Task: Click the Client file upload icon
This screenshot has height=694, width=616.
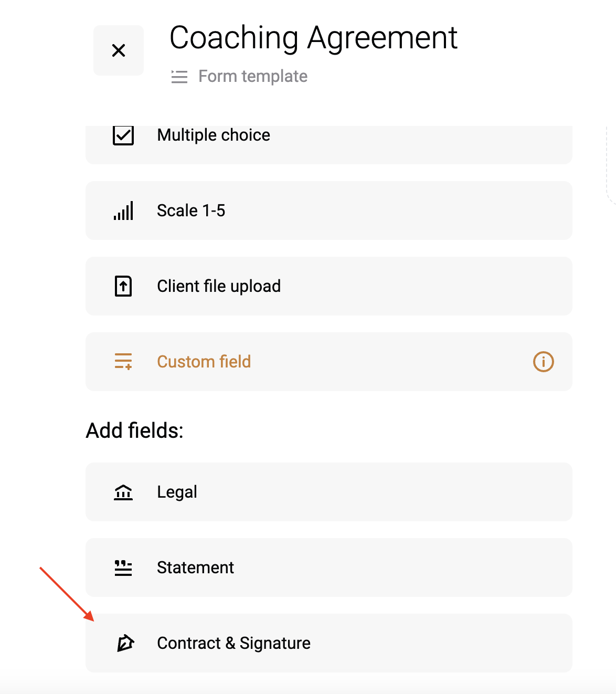Action: (x=123, y=286)
